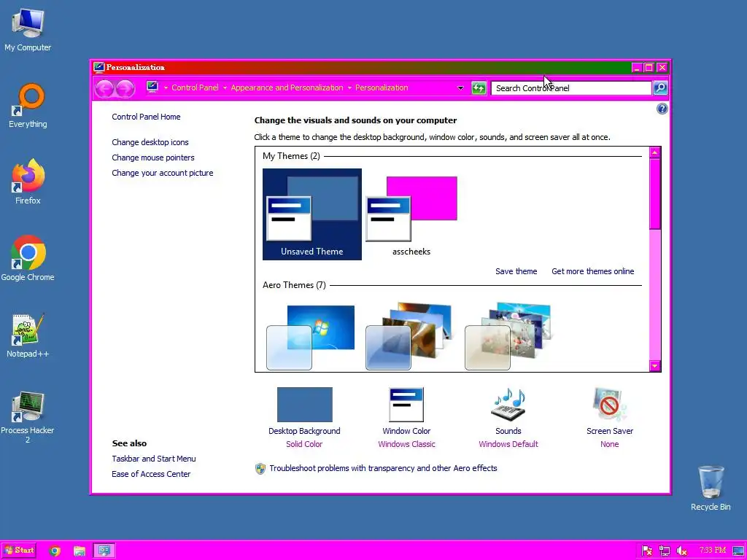Open Taskbar and Start Menu link
This screenshot has width=747, height=560.
pos(154,459)
